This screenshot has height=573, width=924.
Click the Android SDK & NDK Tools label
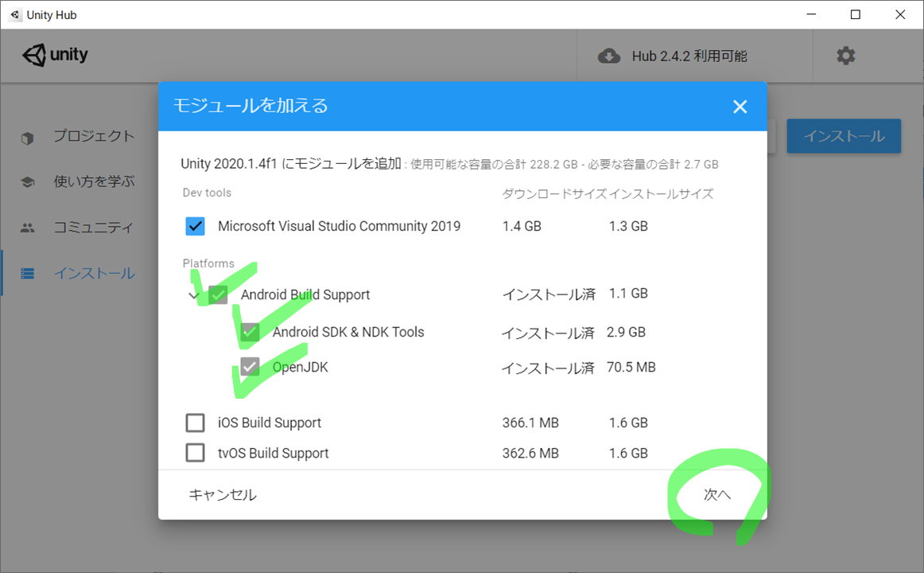pos(348,332)
